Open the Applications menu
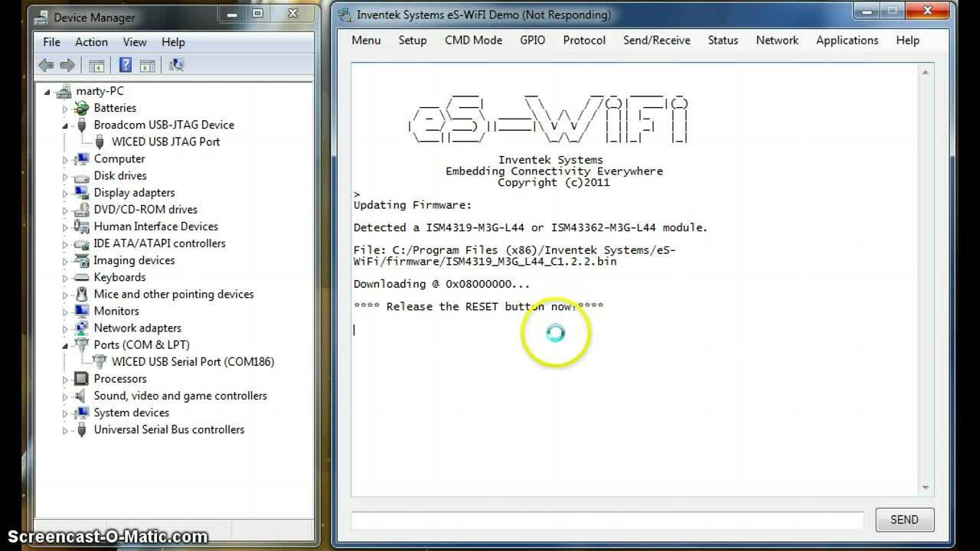 click(847, 40)
